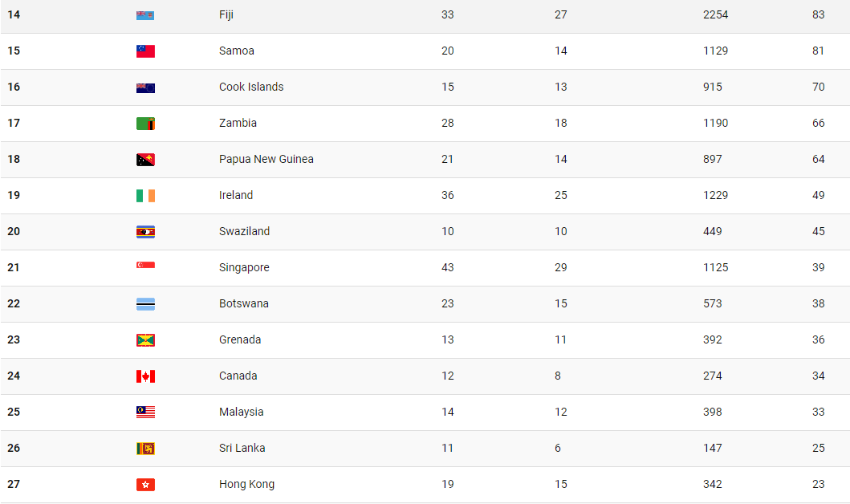Image resolution: width=850 pixels, height=504 pixels.
Task: Click the Grenada flag icon
Action: (x=145, y=340)
